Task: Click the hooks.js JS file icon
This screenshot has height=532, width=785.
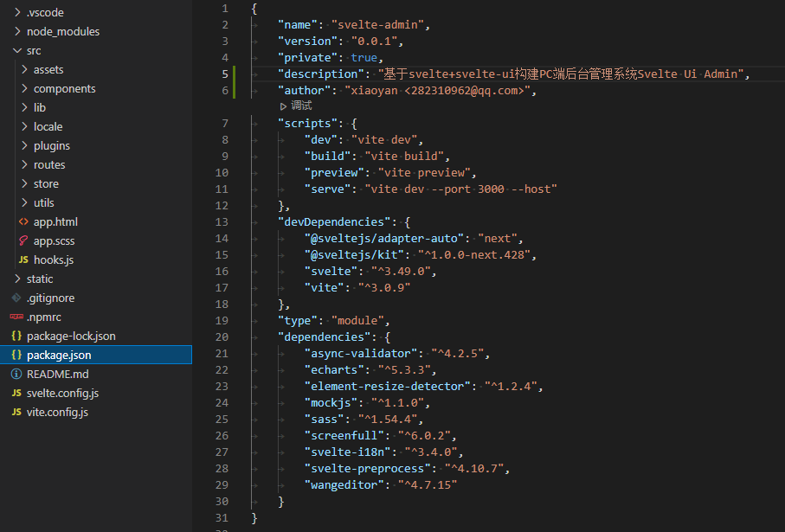Action: [23, 260]
